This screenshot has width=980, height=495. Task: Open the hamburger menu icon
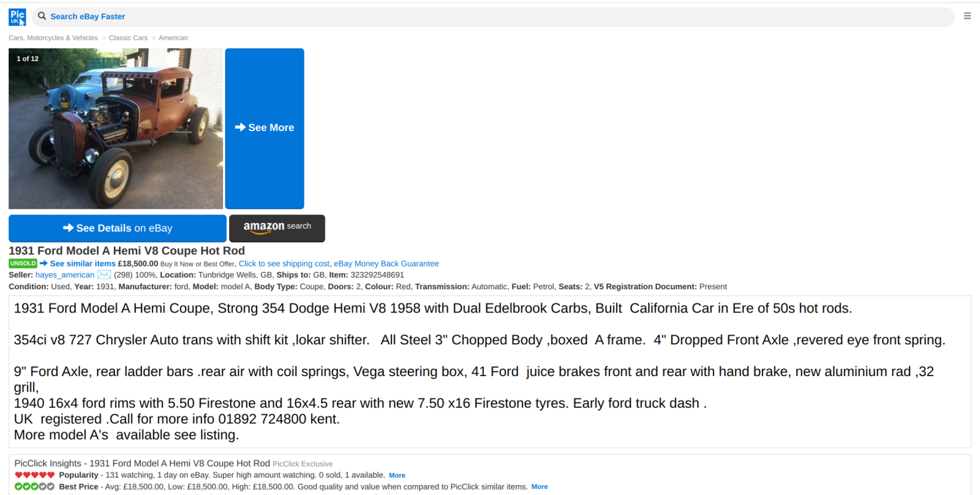(x=967, y=16)
